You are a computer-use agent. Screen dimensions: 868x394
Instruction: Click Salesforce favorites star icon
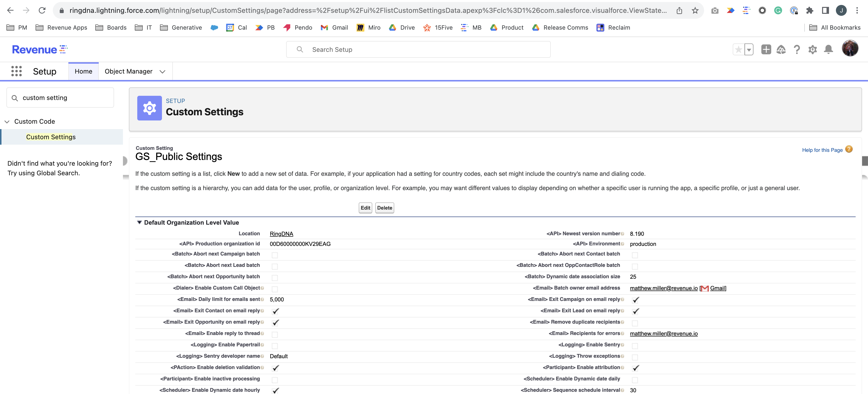[738, 50]
